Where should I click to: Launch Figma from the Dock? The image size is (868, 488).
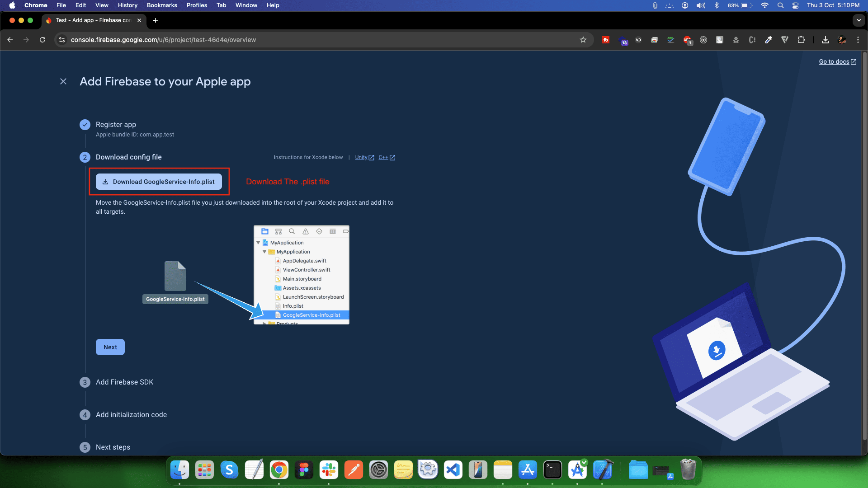click(304, 470)
